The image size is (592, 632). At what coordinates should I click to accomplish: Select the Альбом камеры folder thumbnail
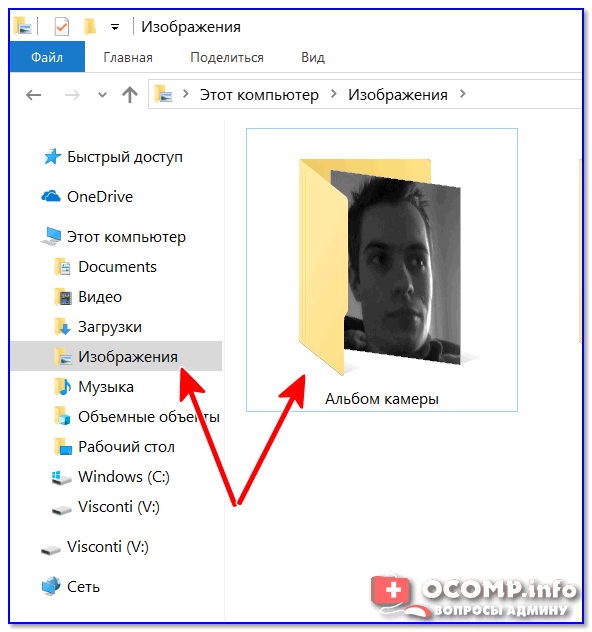click(382, 270)
